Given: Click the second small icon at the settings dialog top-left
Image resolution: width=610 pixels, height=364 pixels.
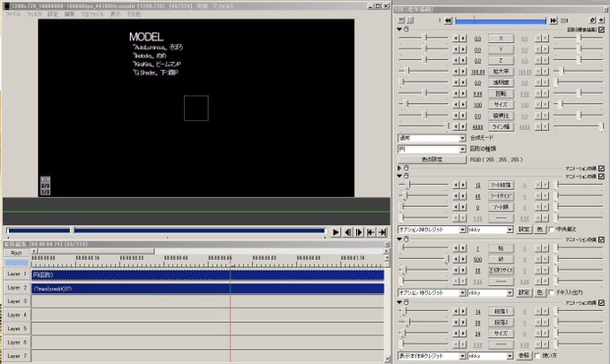Looking at the screenshot, I should 410,21.
